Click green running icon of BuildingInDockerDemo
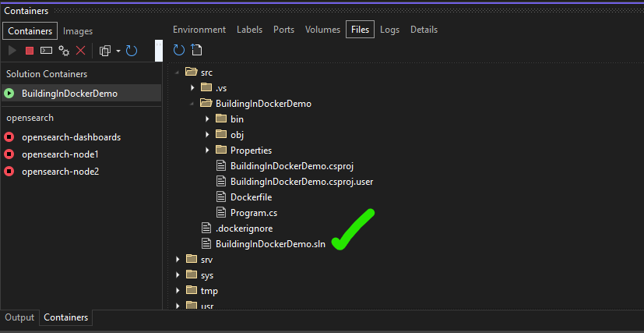Screen dimensions: 644x333 (x=9, y=94)
